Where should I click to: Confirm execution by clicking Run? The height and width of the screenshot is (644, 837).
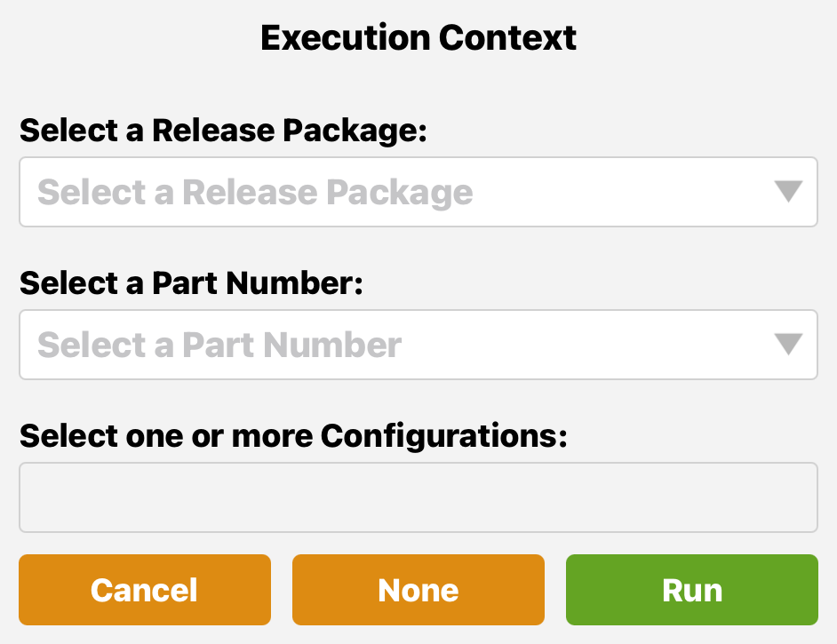(x=691, y=589)
